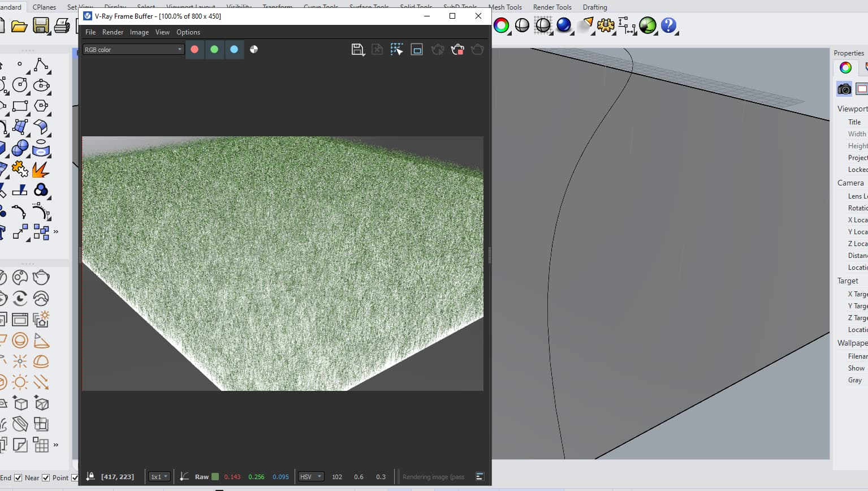The width and height of the screenshot is (868, 491).
Task: Activate the region render icon
Action: tap(417, 50)
